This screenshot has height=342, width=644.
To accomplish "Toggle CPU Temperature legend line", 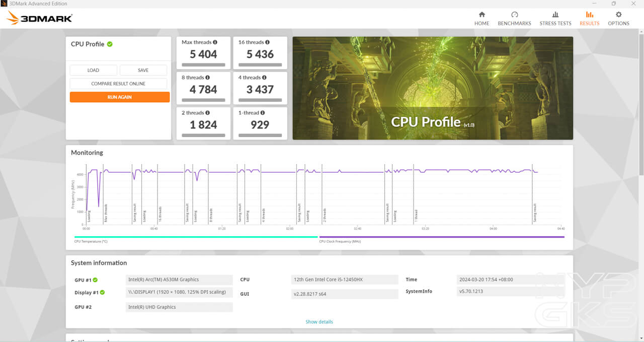I will click(x=196, y=237).
